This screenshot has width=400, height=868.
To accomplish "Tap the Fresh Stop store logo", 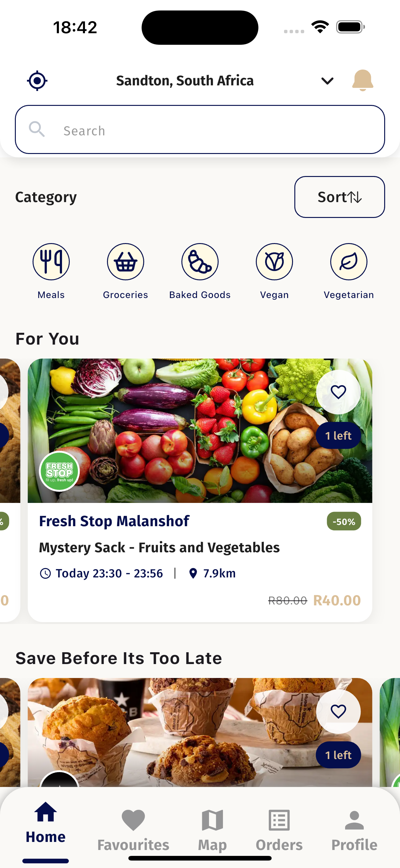I will 59,471.
